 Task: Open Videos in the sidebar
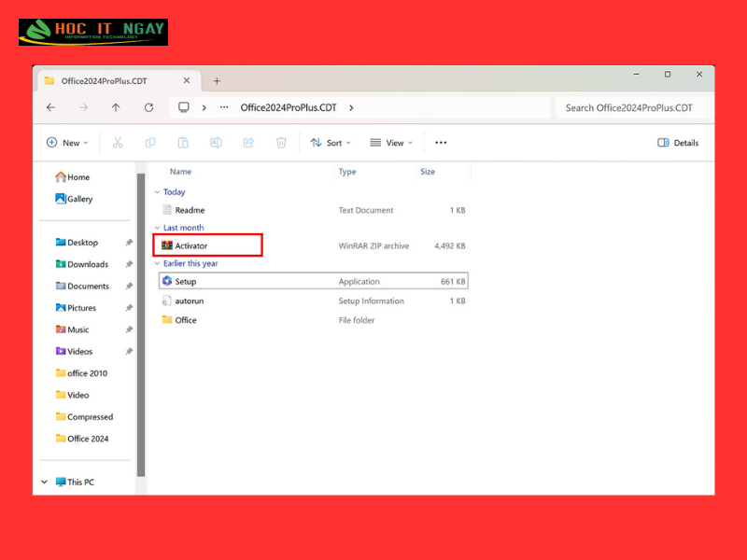point(74,352)
